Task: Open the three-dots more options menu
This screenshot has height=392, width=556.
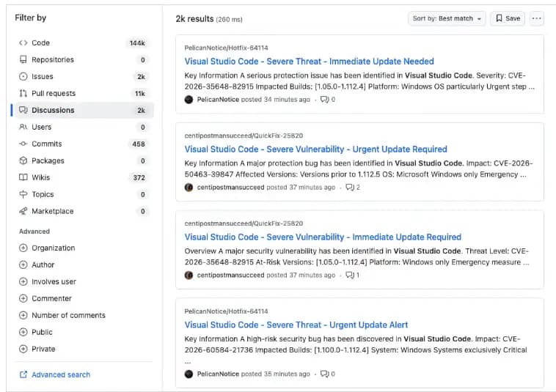Action: pyautogui.click(x=536, y=18)
